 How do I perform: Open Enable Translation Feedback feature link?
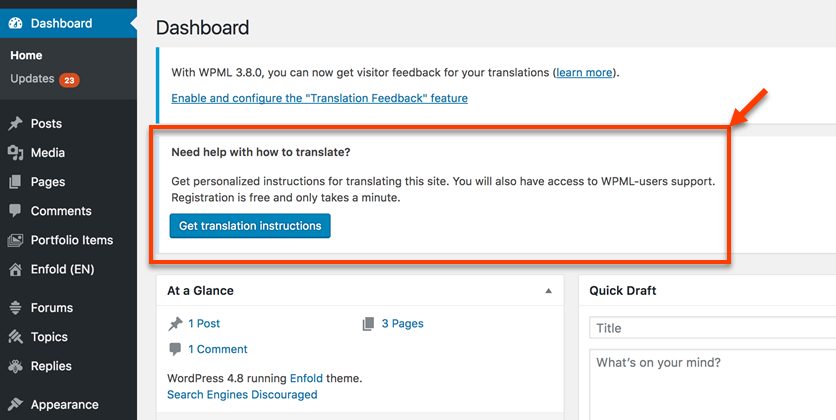tap(319, 98)
